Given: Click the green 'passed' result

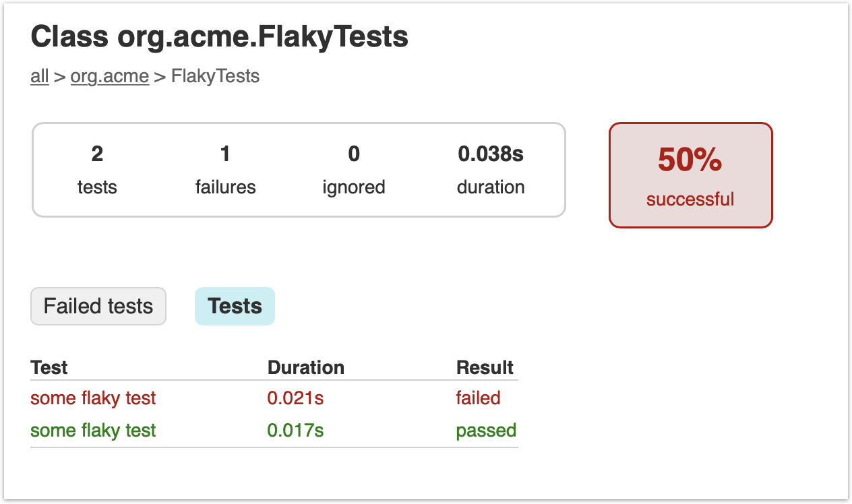Looking at the screenshot, I should tap(486, 431).
